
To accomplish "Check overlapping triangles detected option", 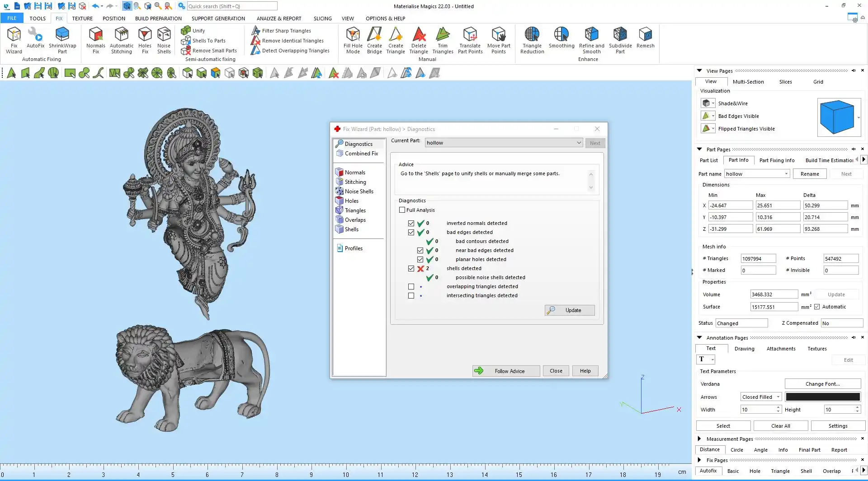I will (411, 287).
